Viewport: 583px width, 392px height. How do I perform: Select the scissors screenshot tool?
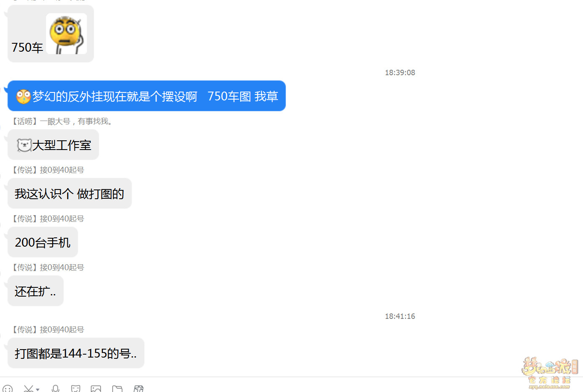(x=29, y=389)
